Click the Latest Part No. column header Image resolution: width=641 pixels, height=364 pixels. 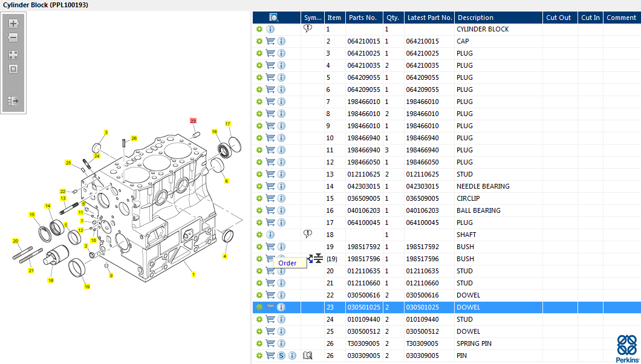pyautogui.click(x=429, y=18)
